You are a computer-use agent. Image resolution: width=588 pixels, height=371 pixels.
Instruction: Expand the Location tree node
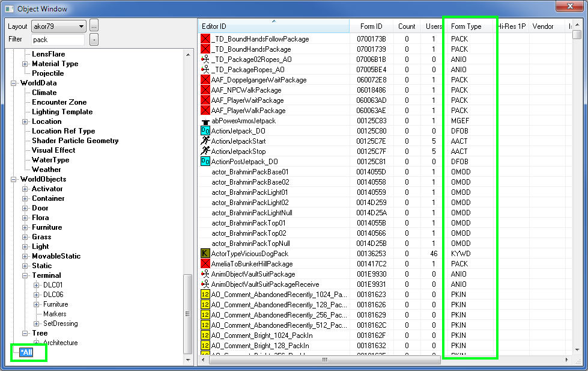[25, 121]
